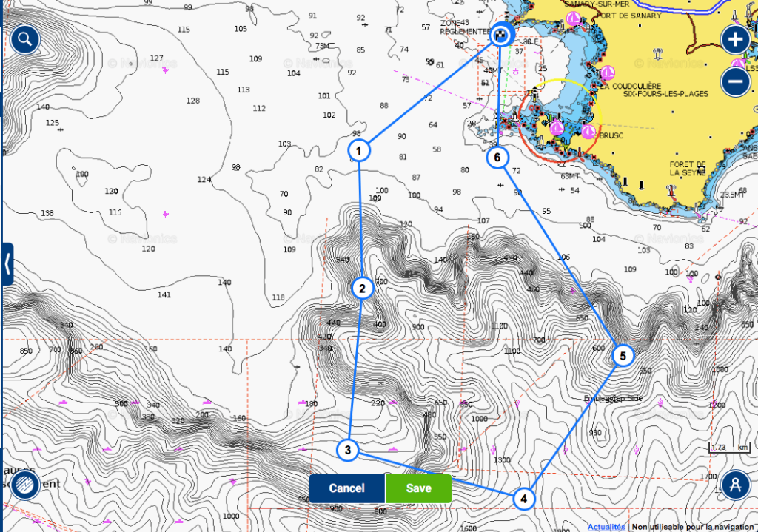This screenshot has height=532, width=758.
Task: Select route waypoint 1
Action: click(x=358, y=152)
